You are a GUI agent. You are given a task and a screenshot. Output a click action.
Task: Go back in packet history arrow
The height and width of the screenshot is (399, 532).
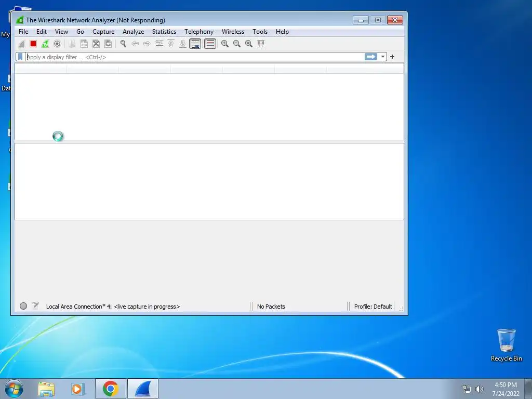135,44
